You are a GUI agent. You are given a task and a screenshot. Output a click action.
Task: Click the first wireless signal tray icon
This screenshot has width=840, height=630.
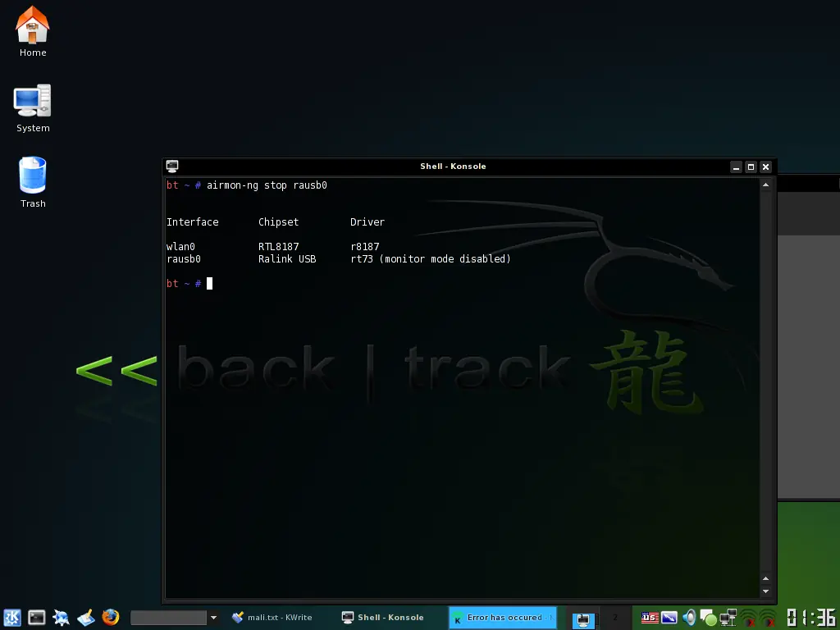click(x=748, y=618)
